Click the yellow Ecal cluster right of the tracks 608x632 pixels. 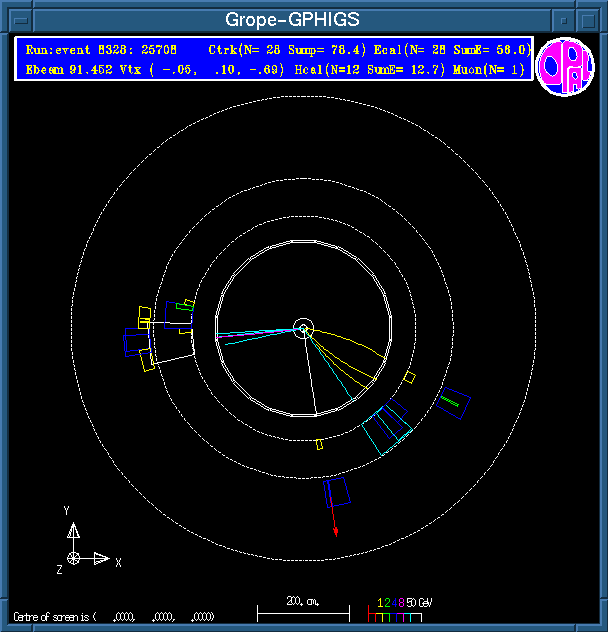click(x=409, y=377)
